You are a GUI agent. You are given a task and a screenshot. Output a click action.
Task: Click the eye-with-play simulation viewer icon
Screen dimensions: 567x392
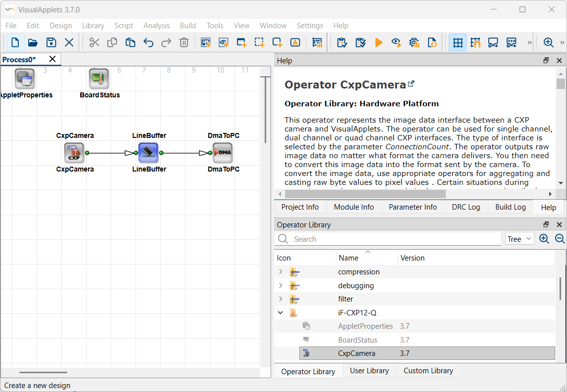(396, 43)
